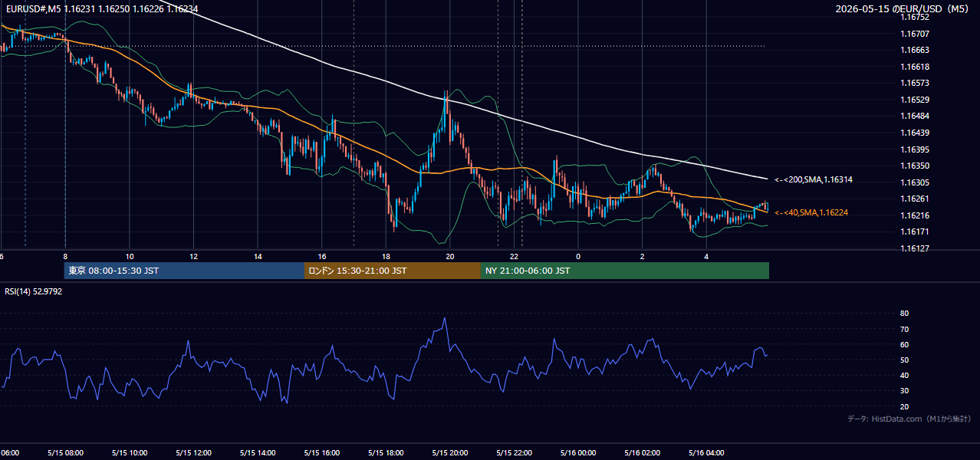Click the 2026-05-15 EUR/USD (M5) heading
The height and width of the screenshot is (460, 980).
tap(903, 9)
